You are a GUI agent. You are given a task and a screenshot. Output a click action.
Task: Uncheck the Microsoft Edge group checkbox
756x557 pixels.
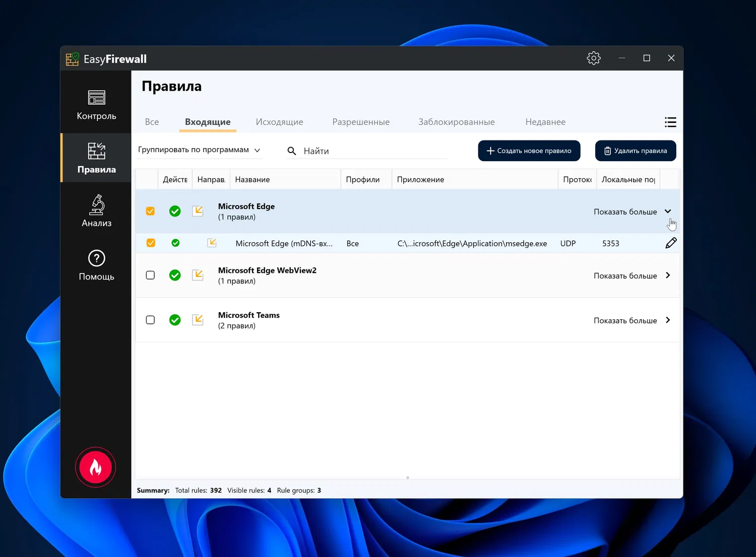tap(150, 211)
